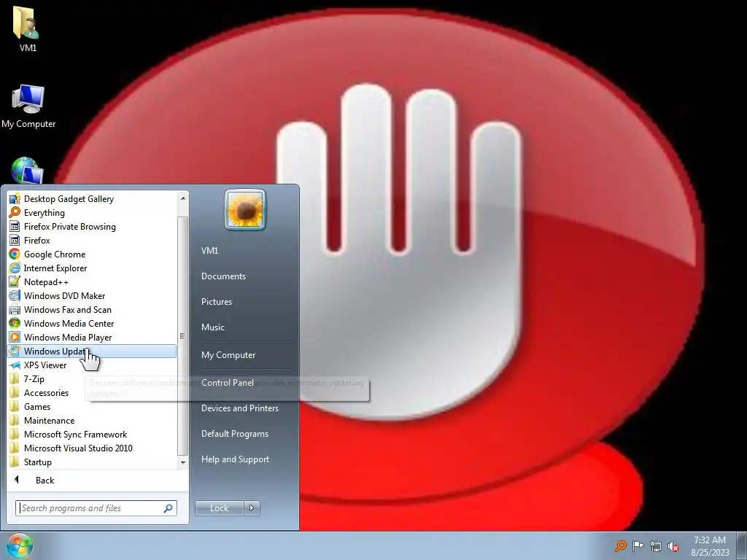Open Windows Media Player icon
The width and height of the screenshot is (747, 560).
pos(15,337)
